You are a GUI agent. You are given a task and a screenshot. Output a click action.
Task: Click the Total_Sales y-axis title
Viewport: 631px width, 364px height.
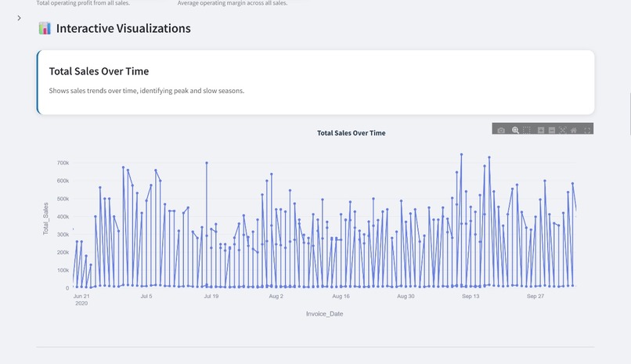45,218
